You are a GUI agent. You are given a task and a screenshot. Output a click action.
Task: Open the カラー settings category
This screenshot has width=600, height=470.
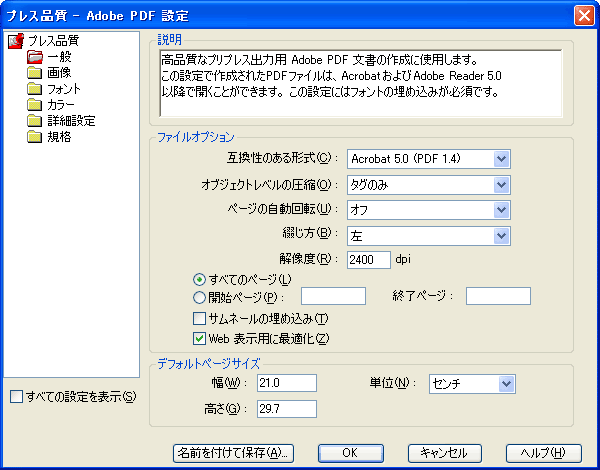61,105
